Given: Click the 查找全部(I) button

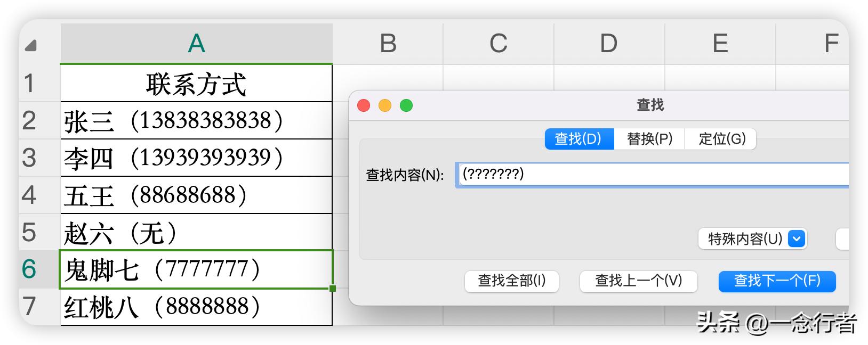Looking at the screenshot, I should [x=511, y=281].
